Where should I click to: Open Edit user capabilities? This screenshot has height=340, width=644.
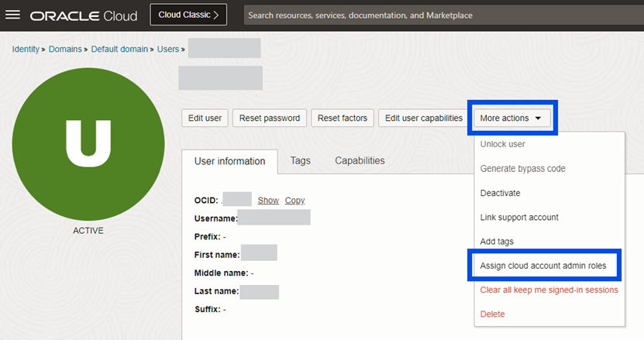pyautogui.click(x=424, y=118)
